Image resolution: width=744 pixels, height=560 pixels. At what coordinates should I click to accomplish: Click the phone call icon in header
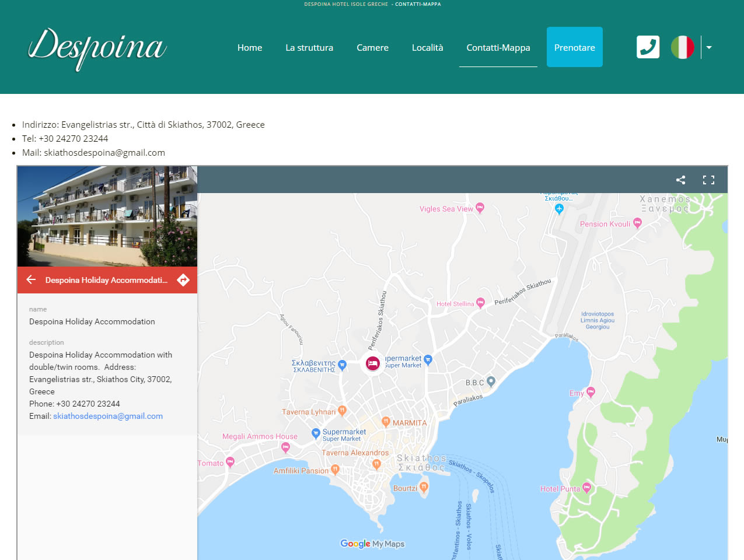pos(648,47)
